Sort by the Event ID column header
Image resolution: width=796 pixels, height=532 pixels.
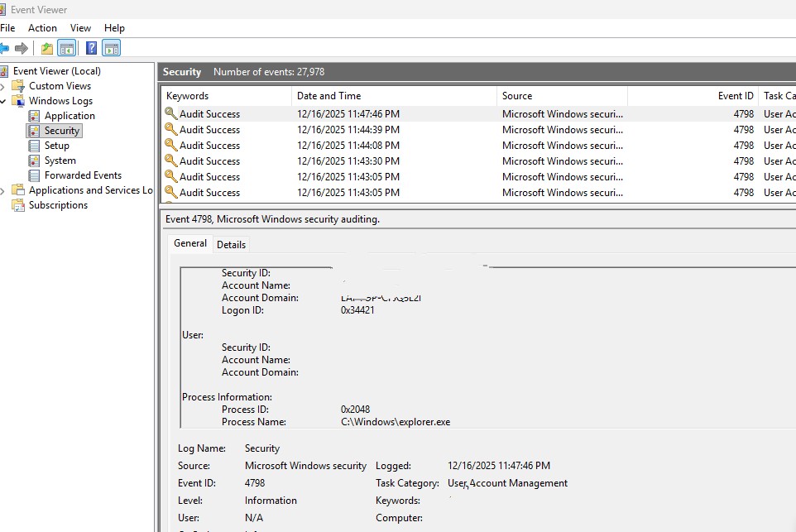pos(735,96)
